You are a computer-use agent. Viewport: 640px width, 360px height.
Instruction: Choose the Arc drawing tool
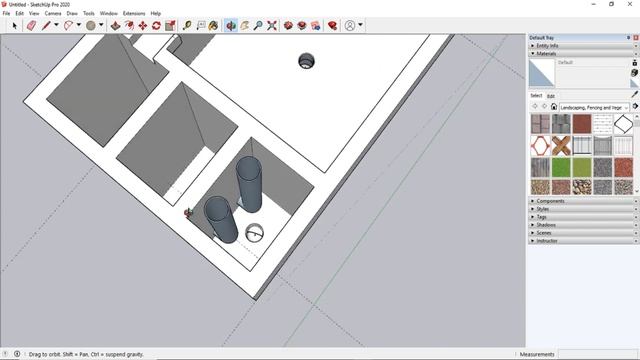click(x=68, y=25)
